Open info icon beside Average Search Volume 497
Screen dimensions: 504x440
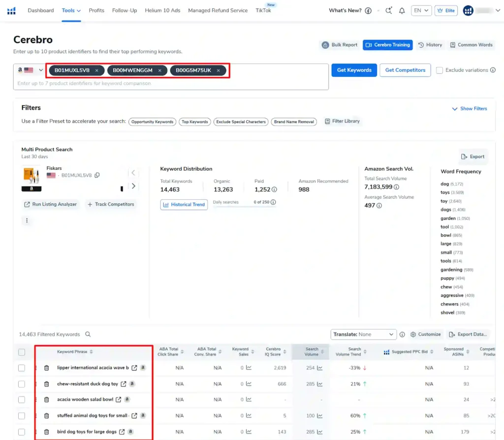[379, 206]
